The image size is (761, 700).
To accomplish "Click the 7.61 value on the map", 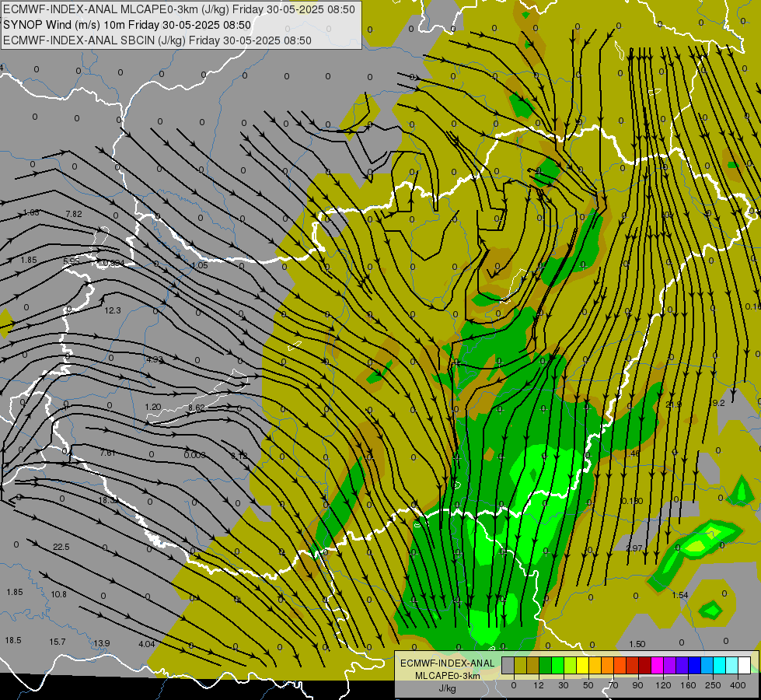I will 108,453.
